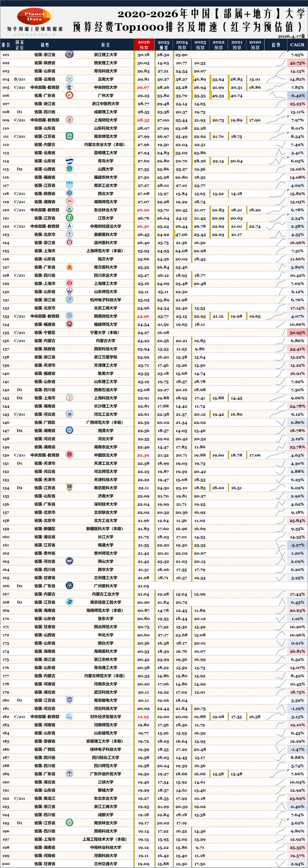Click the 浙江理工大学 school emblem
This screenshot has width=308, height=868.
click(69, 54)
